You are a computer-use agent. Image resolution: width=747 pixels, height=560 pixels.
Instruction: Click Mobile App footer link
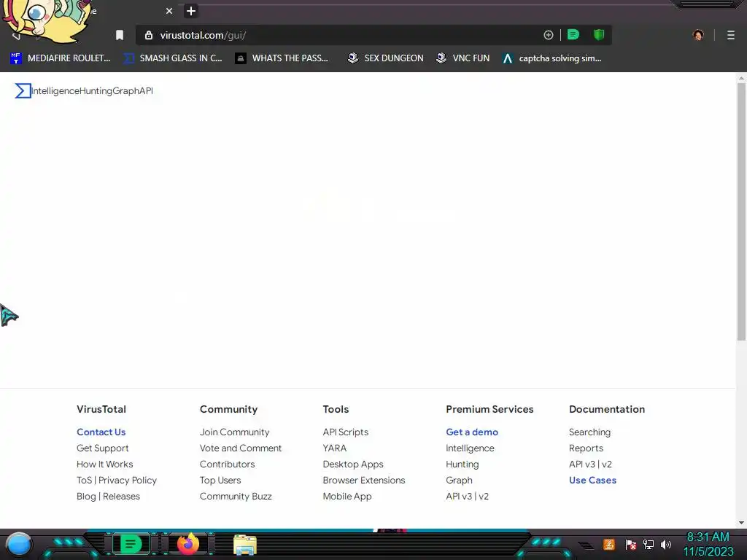pos(347,496)
